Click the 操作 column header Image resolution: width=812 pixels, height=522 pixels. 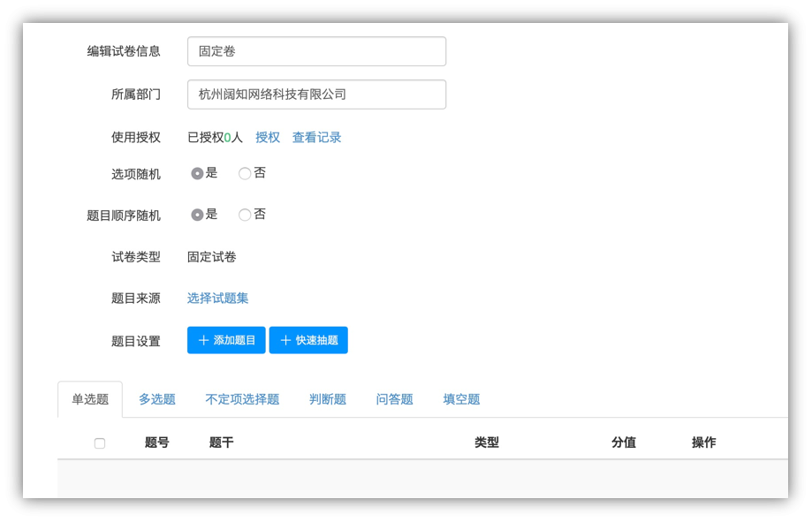(704, 443)
